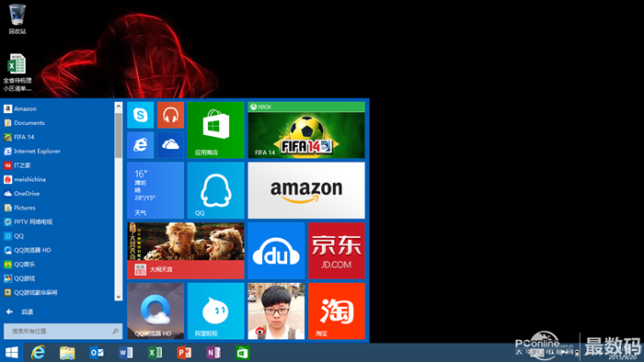The image size is (644, 362).
Task: Launch the orange headphones Music tile
Action: coord(170,115)
